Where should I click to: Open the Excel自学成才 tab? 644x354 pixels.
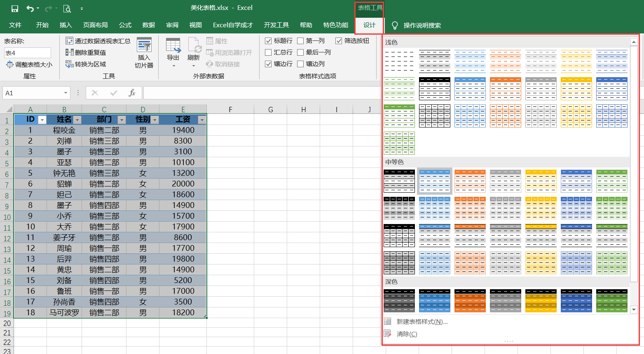(233, 25)
